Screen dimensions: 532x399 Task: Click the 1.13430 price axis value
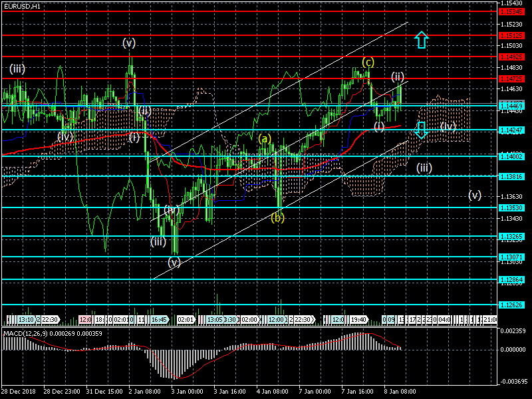511,218
